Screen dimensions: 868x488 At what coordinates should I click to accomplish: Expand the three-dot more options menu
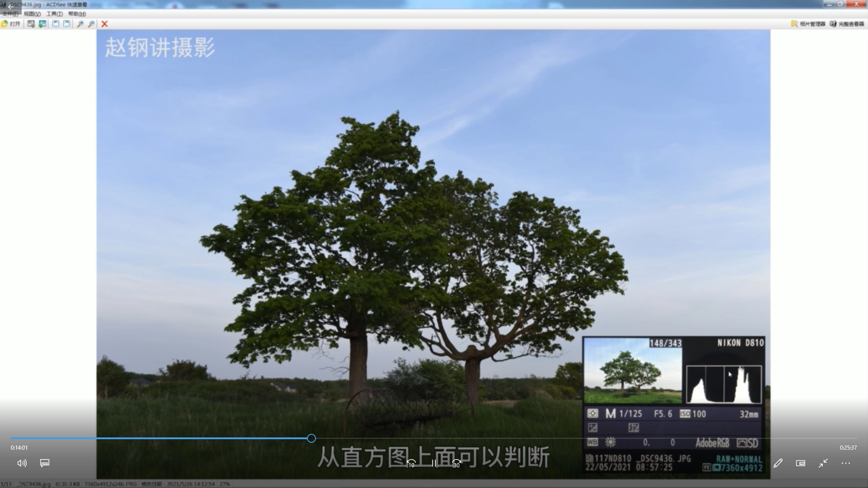click(846, 463)
